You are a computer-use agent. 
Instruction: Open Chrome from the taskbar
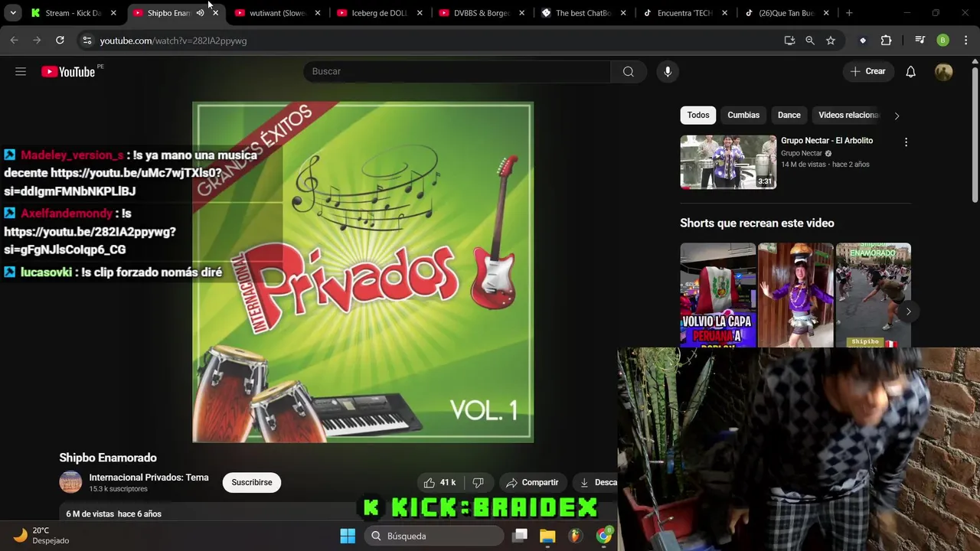[x=604, y=536]
